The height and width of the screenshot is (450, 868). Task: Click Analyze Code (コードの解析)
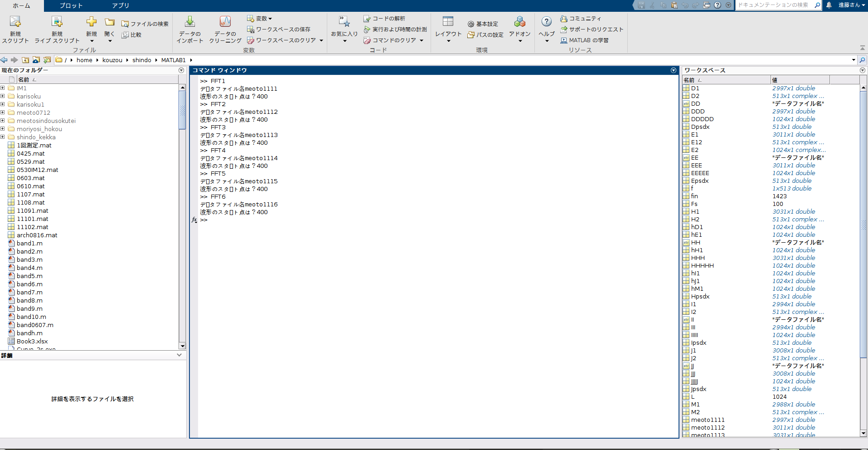(384, 19)
